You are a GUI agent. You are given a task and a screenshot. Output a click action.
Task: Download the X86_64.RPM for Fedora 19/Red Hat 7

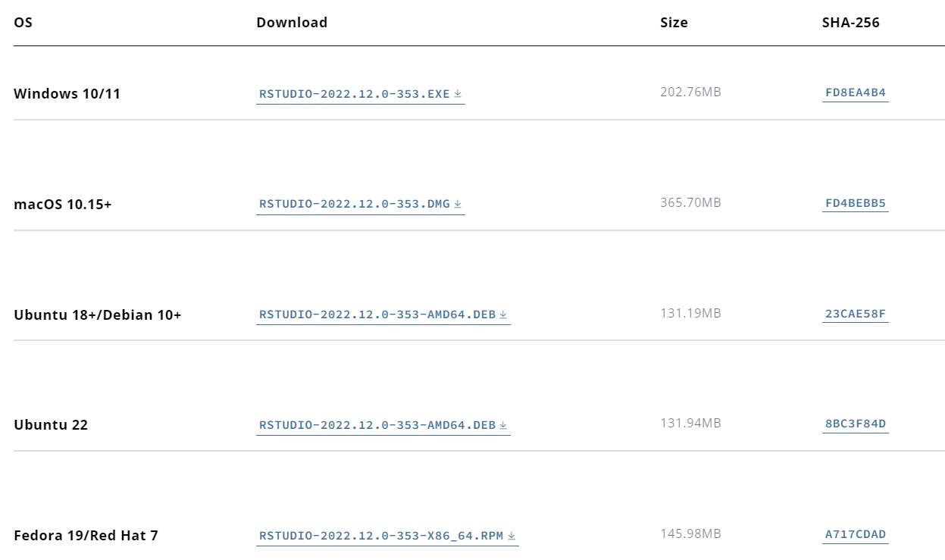[387, 536]
